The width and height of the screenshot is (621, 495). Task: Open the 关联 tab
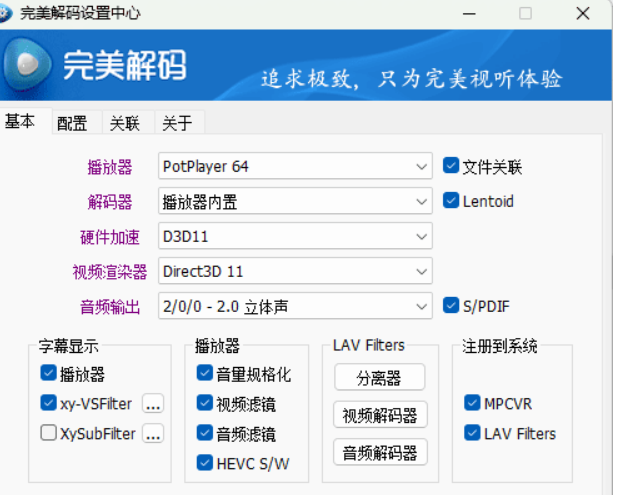tap(124, 123)
